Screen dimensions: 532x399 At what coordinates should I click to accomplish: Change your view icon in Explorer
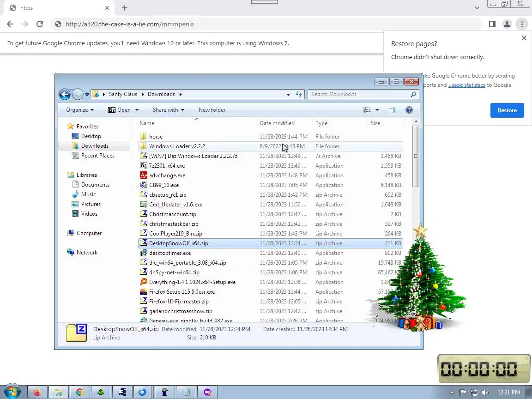[367, 110]
